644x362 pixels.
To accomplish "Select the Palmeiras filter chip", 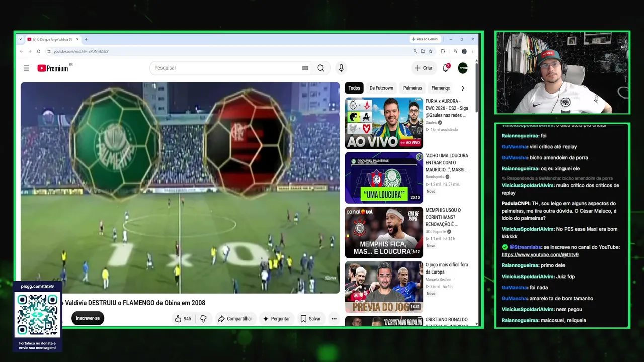I will [413, 88].
